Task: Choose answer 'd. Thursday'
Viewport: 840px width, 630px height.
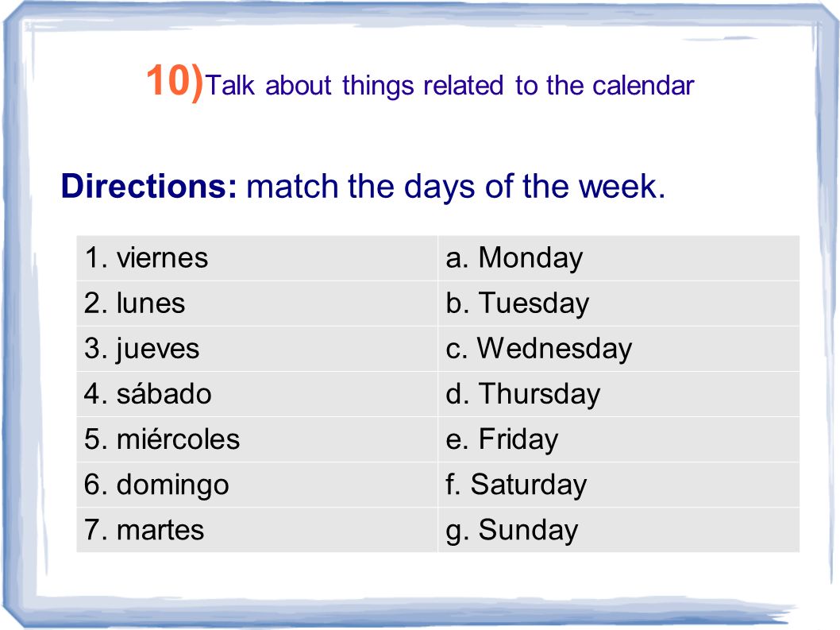Action: point(618,394)
